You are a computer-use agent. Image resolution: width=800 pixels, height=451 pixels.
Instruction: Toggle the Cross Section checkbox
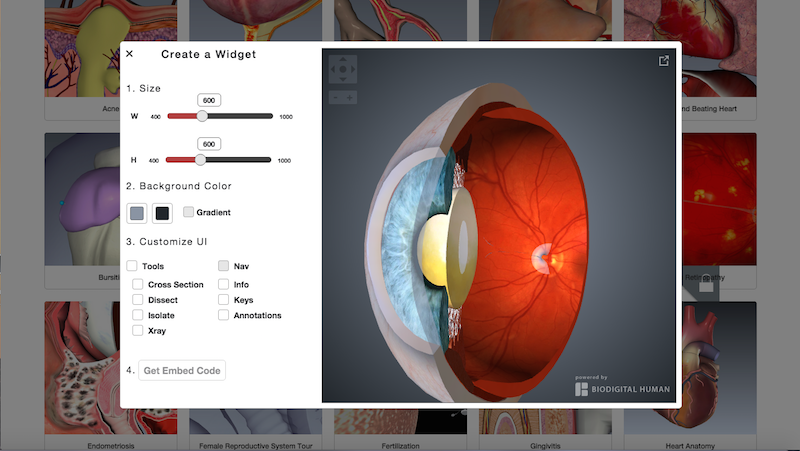(x=138, y=284)
